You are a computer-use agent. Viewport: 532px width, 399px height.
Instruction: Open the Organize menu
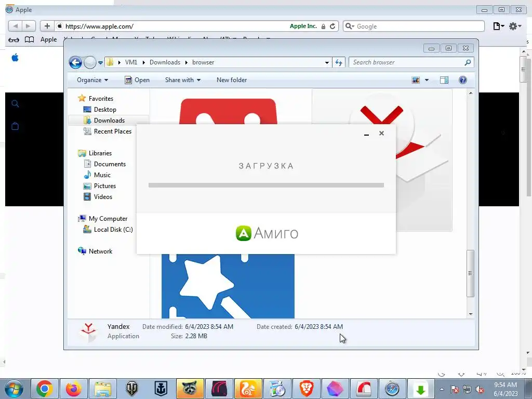(92, 80)
